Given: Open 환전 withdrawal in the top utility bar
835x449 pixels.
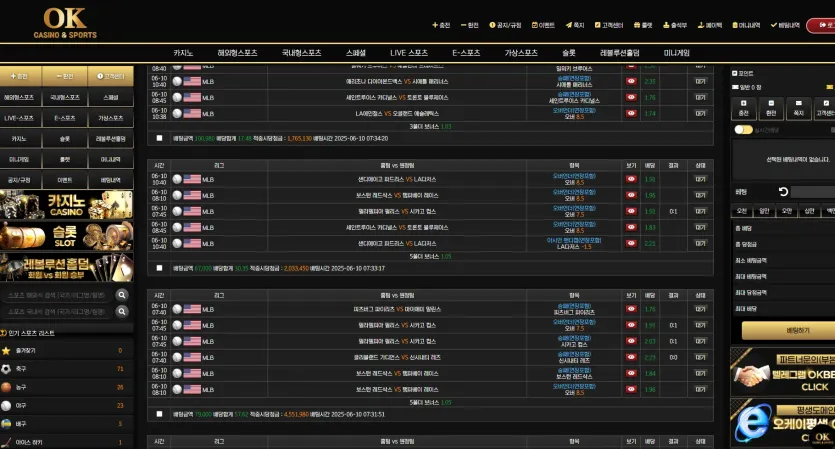Looking at the screenshot, I should coord(470,25).
